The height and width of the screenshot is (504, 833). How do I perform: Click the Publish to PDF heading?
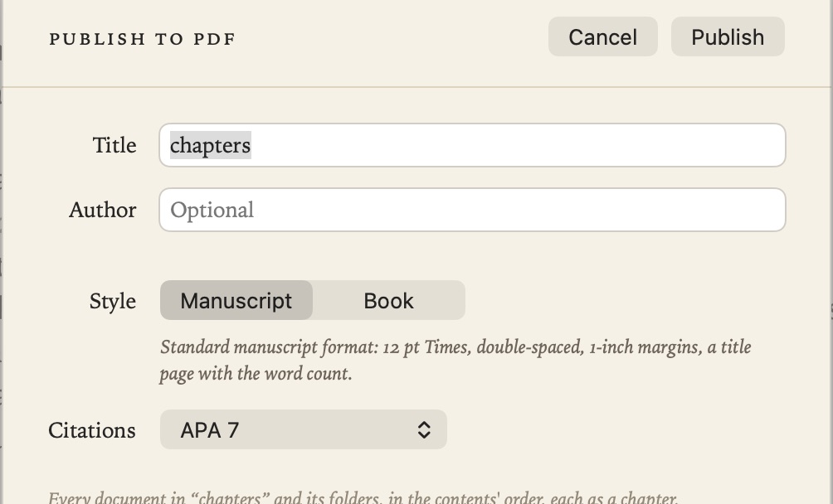[x=143, y=39]
